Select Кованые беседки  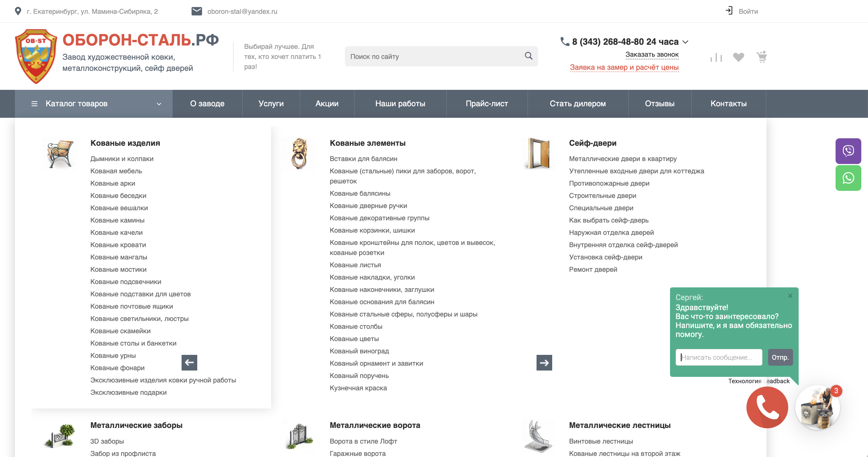point(118,196)
